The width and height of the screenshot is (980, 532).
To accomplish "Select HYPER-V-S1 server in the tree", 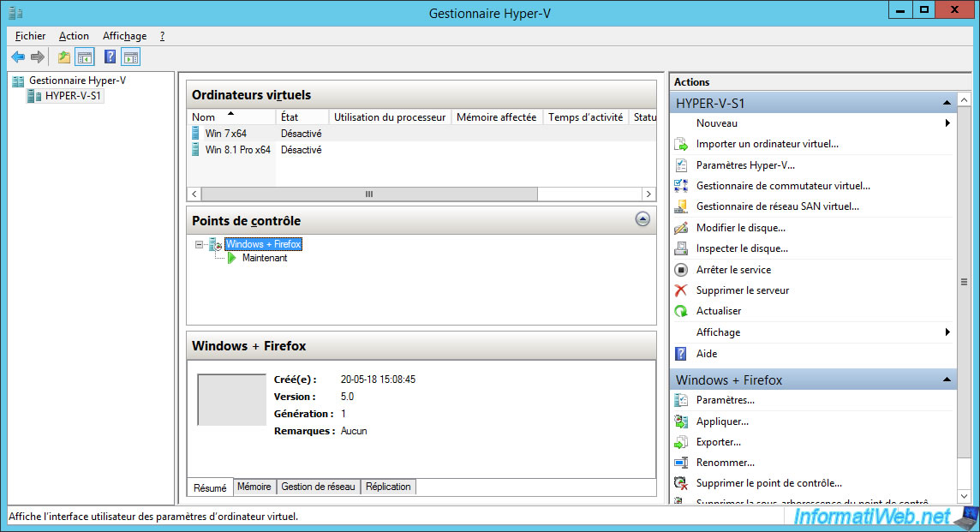I will [x=74, y=96].
